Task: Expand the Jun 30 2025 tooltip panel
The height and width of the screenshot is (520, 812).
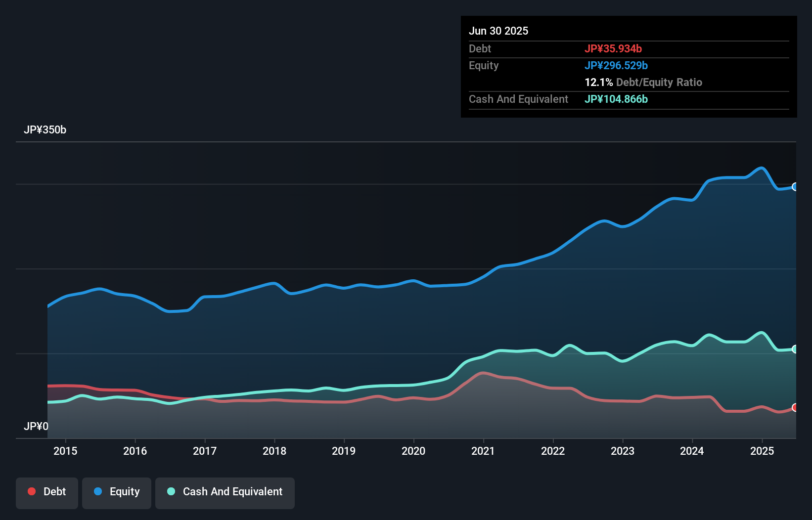Action: pyautogui.click(x=499, y=31)
